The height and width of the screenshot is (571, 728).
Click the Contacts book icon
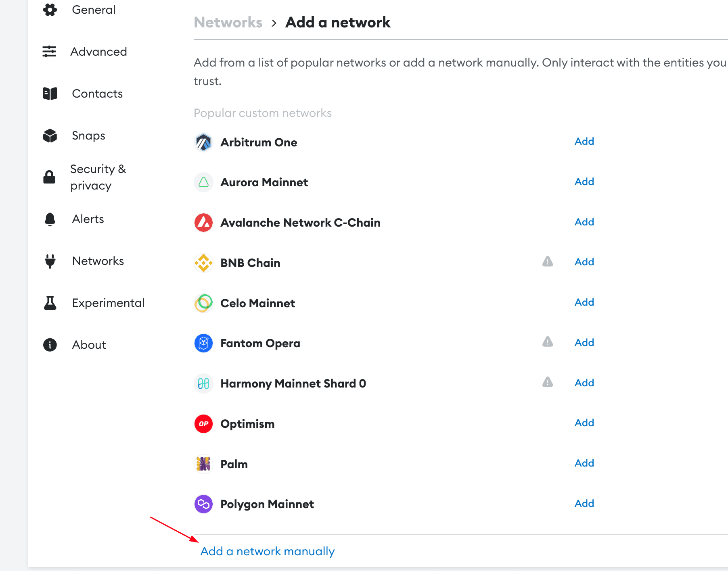coord(50,94)
